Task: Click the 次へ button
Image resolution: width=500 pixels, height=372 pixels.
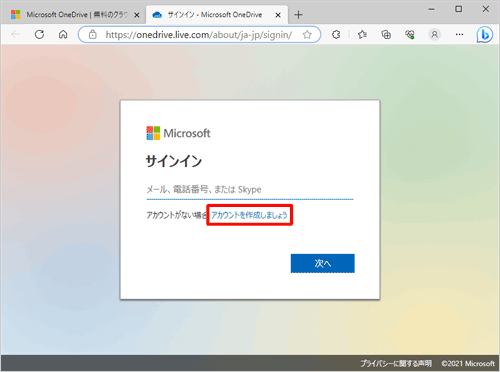Action: [322, 263]
